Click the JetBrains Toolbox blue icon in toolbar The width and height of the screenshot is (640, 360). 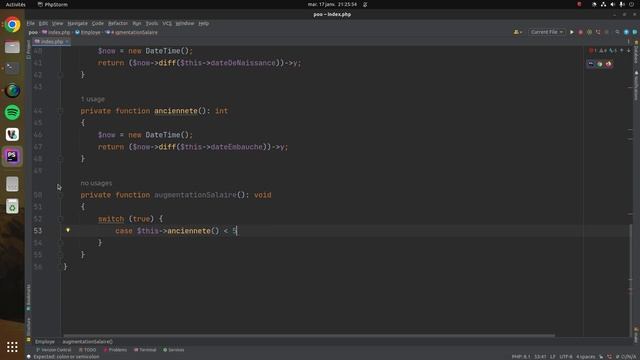(626, 32)
